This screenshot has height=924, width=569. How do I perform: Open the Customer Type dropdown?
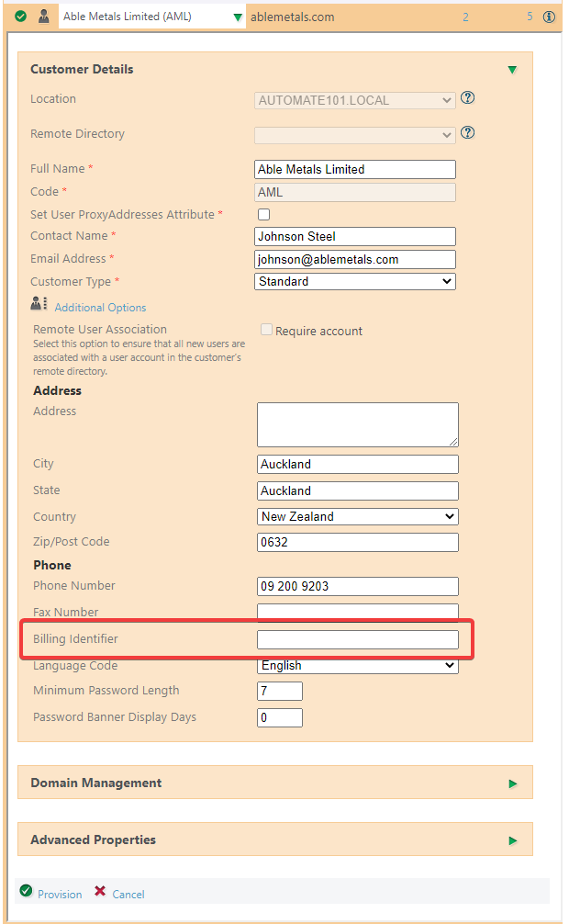pos(355,282)
